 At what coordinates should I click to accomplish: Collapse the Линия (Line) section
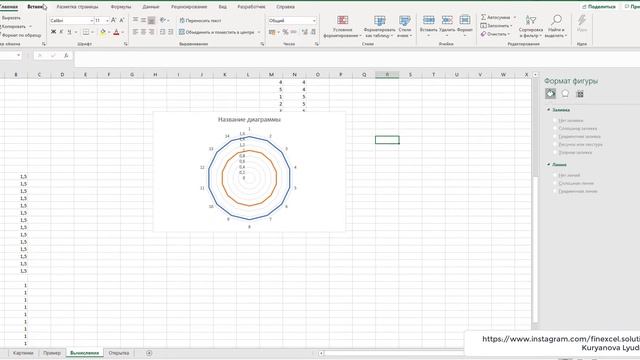[x=549, y=164]
